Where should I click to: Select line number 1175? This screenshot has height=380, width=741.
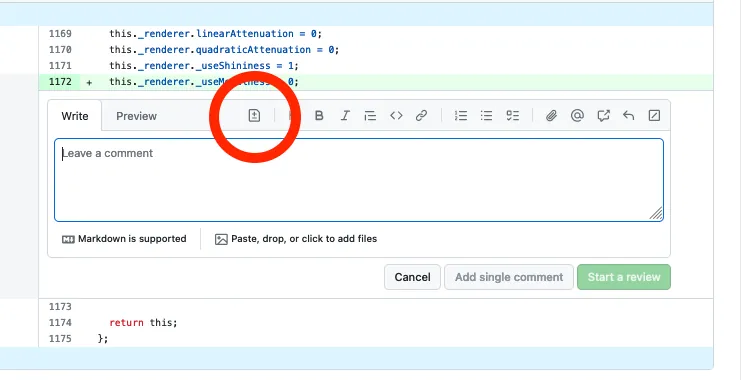point(60,338)
